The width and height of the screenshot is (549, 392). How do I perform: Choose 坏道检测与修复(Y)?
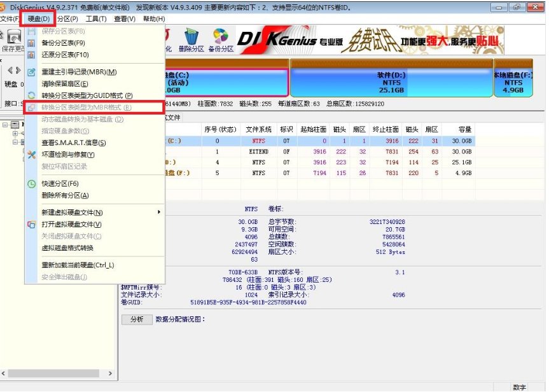coord(95,155)
